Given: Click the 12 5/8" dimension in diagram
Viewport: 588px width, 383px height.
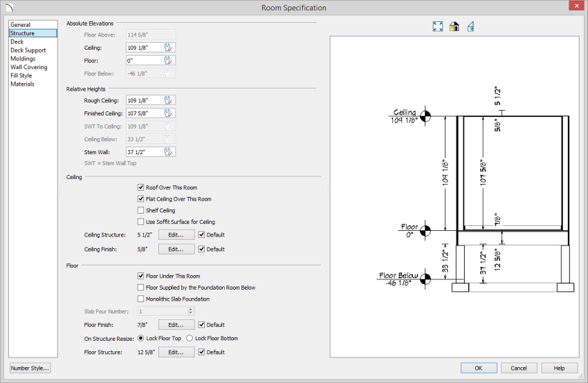Looking at the screenshot, I should (x=497, y=259).
